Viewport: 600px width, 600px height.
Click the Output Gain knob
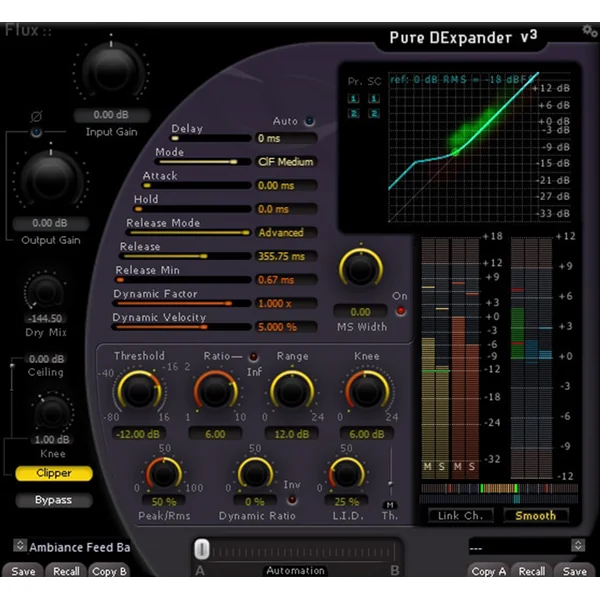(51, 178)
